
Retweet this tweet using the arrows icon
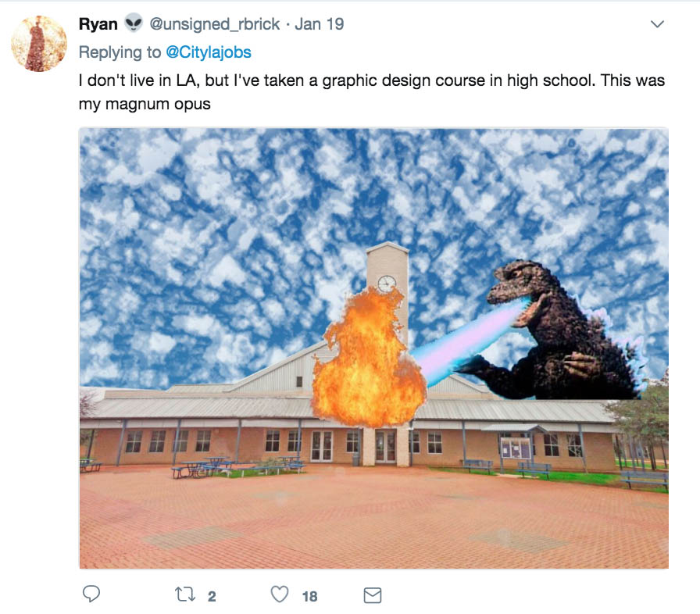coord(185,594)
